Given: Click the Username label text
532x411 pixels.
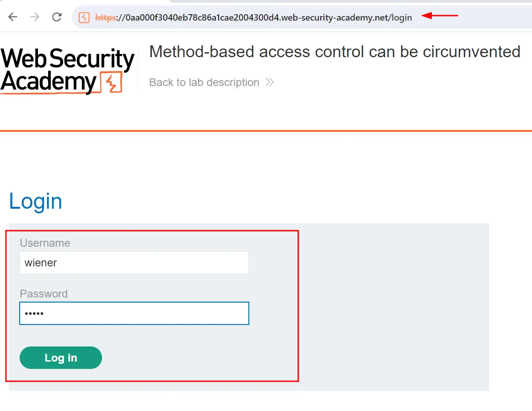Looking at the screenshot, I should tap(45, 243).
